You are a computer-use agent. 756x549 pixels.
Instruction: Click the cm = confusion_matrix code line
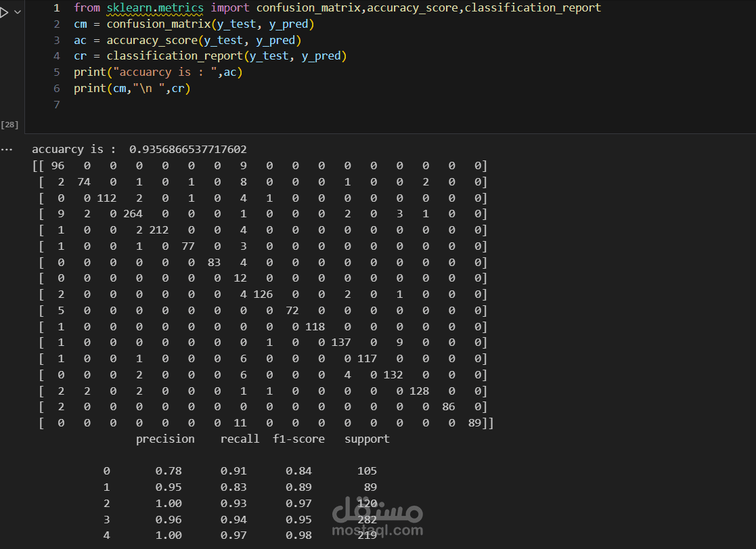click(x=194, y=24)
